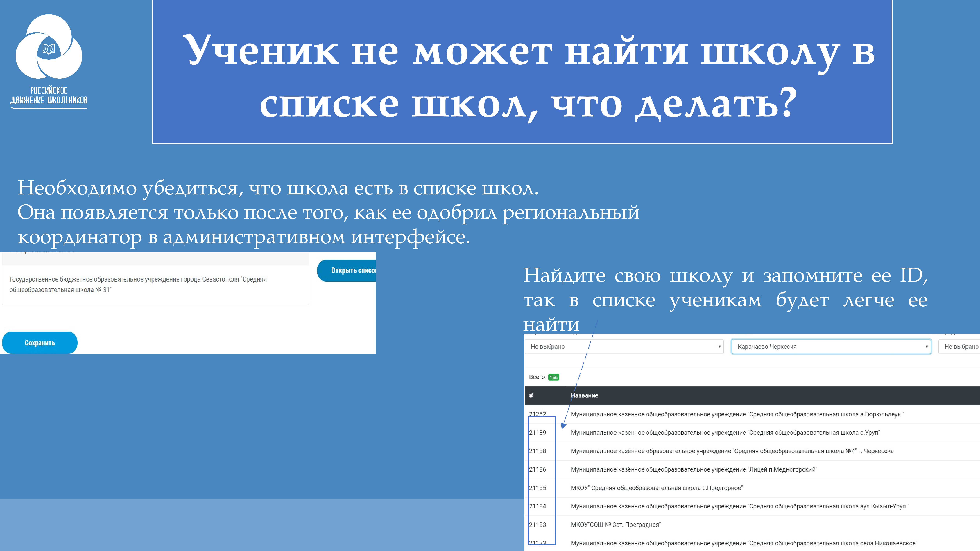This screenshot has height=551, width=980.
Task: Click the green 156 total badge
Action: point(553,377)
